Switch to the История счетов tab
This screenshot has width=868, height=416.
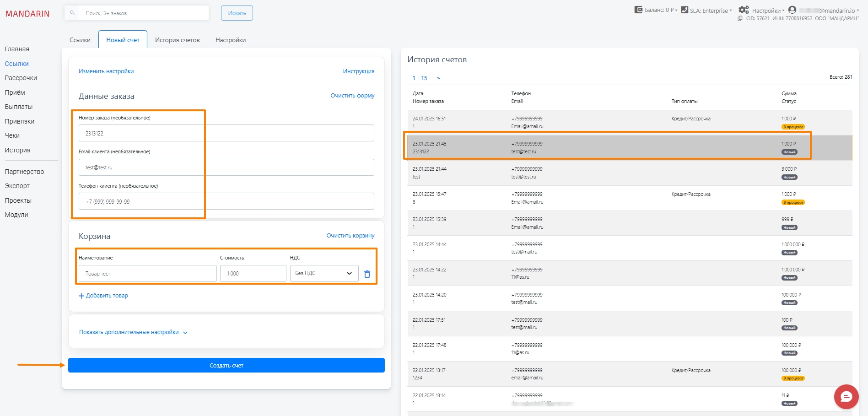point(177,40)
